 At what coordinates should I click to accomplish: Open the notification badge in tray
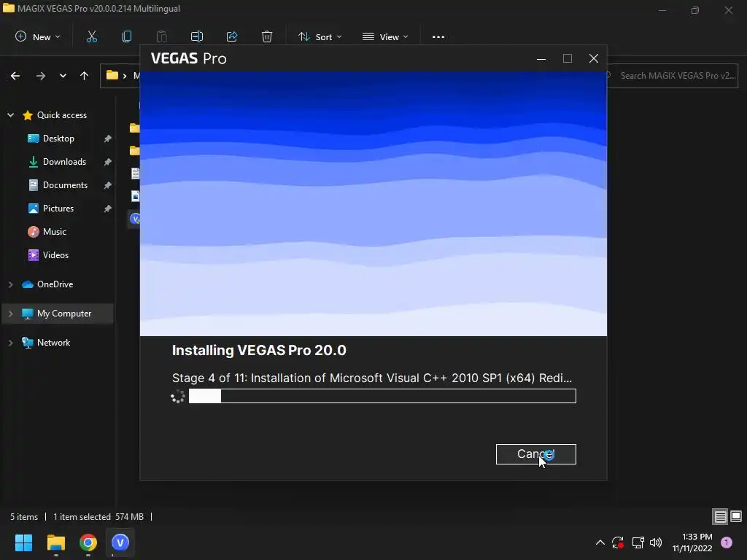(x=727, y=542)
